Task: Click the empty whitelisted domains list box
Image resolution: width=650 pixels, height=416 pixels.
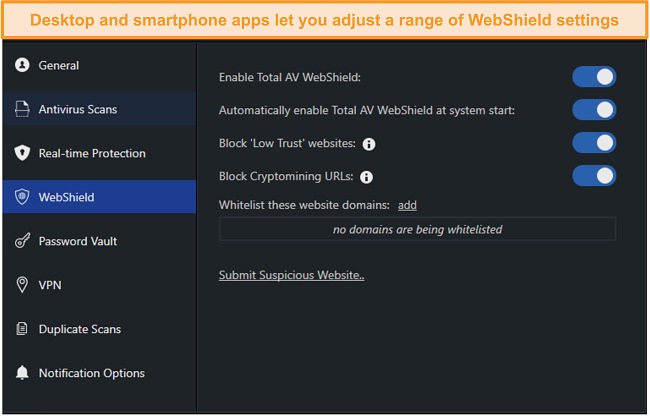Action: (x=417, y=229)
